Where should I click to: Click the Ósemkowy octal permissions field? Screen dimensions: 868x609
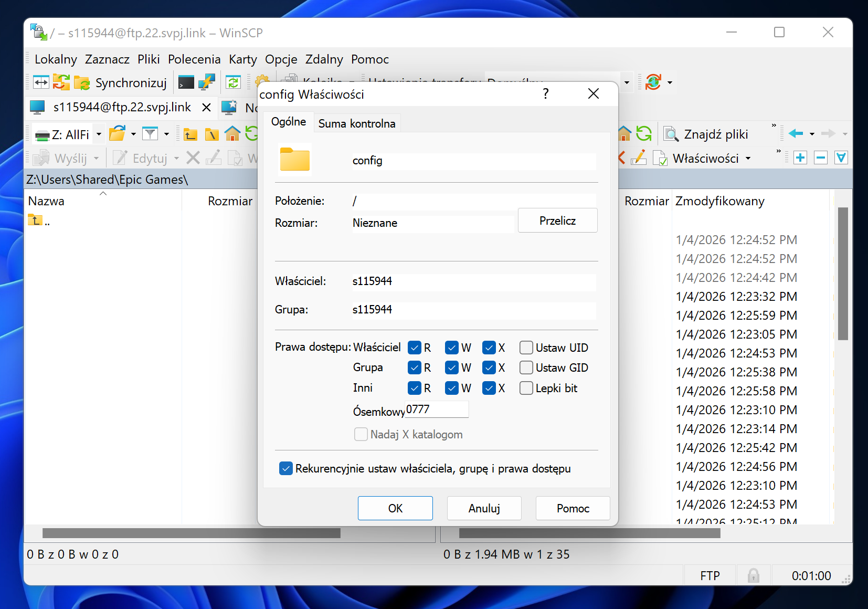(x=436, y=409)
